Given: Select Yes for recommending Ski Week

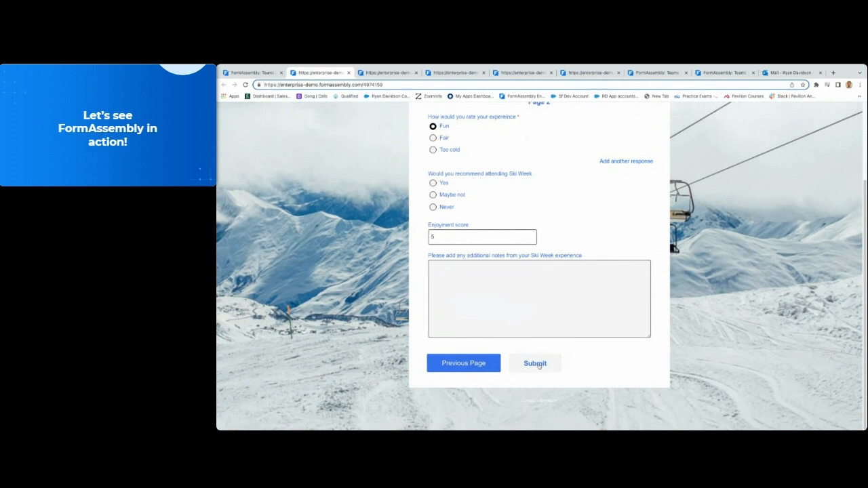Looking at the screenshot, I should (433, 183).
